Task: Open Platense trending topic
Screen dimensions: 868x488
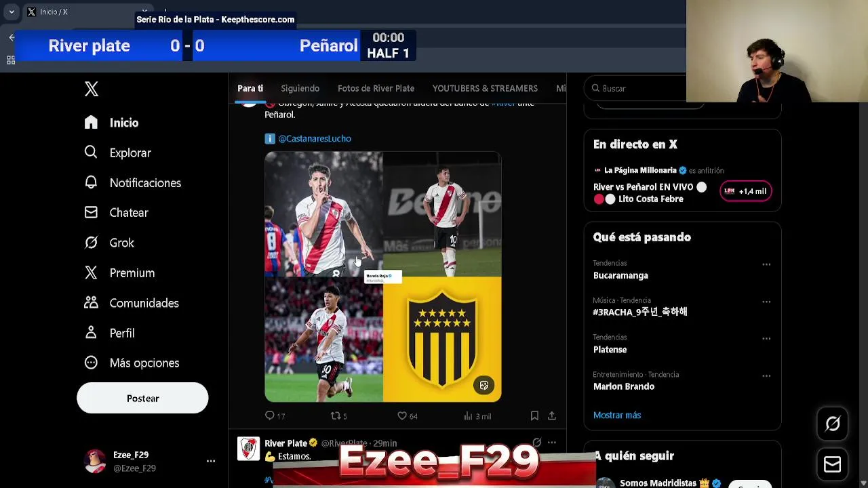Action: pos(610,349)
